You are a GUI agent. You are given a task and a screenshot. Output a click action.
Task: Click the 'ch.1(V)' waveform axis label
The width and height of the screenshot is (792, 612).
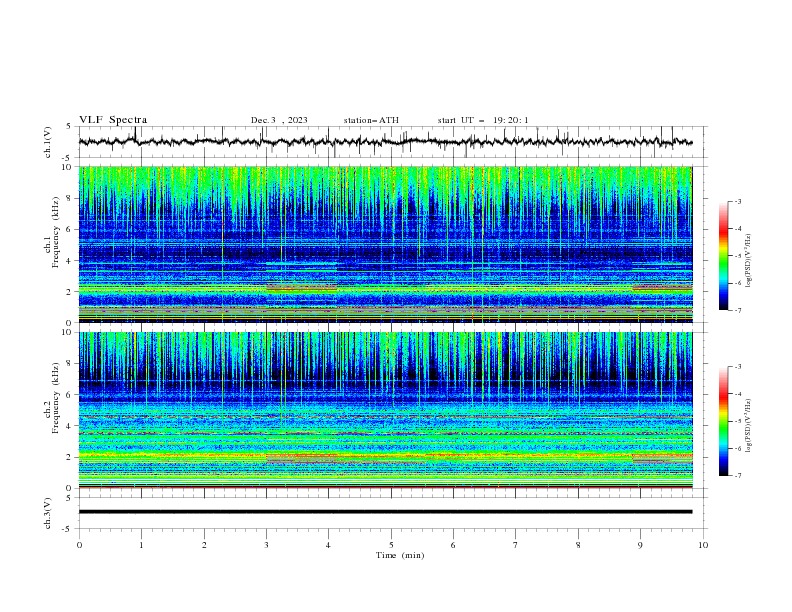pyautogui.click(x=48, y=142)
